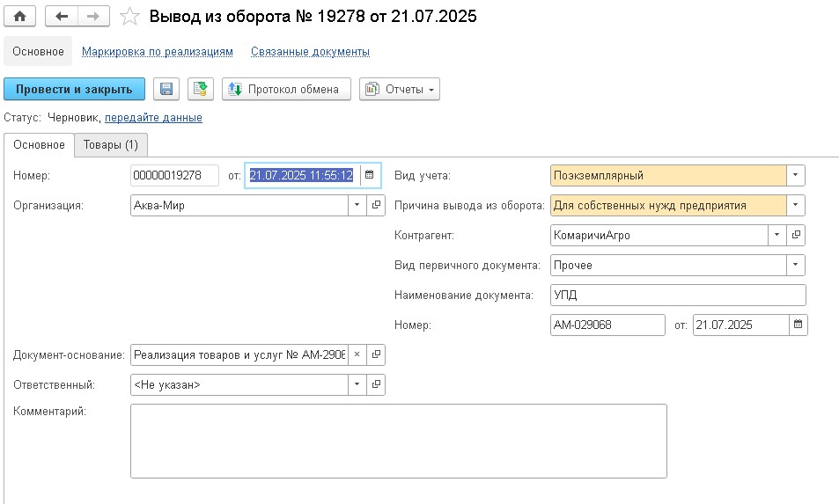The height and width of the screenshot is (504, 839).
Task: Add document to favorites with star icon
Action: (x=129, y=16)
